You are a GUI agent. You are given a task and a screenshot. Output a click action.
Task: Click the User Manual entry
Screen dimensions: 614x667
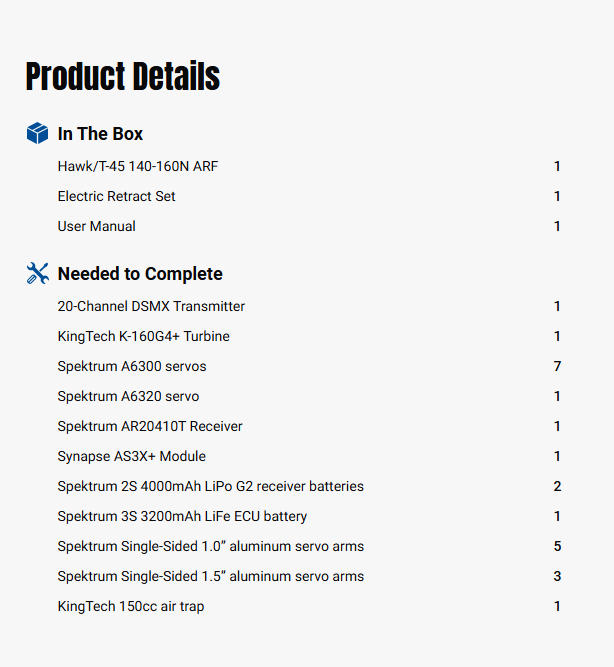coord(96,226)
